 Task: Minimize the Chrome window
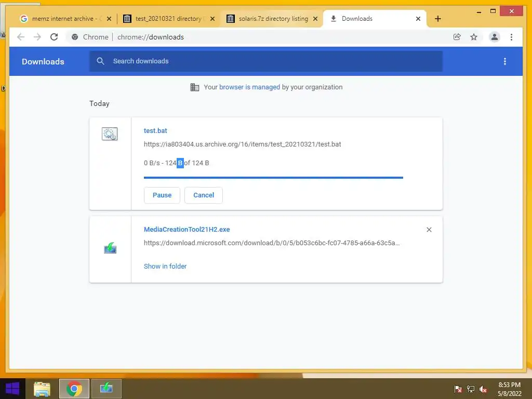click(478, 11)
